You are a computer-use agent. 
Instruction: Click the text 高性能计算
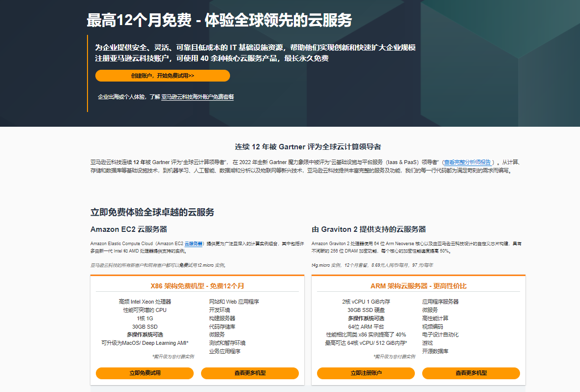point(435,318)
